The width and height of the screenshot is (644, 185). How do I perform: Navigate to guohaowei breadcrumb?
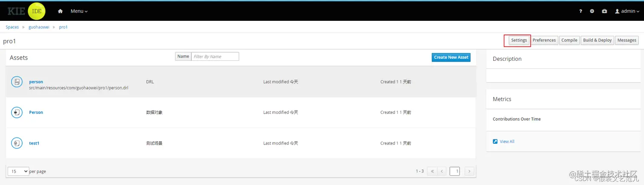coord(39,27)
